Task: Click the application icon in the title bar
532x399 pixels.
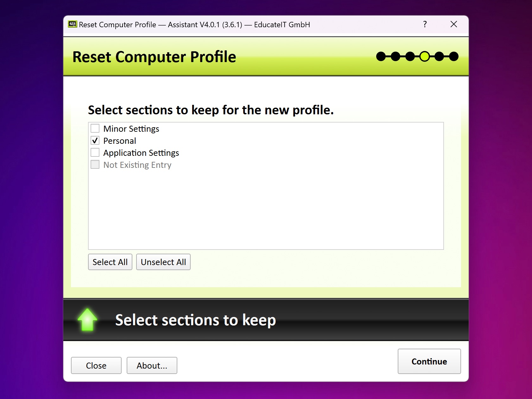Action: click(x=72, y=24)
